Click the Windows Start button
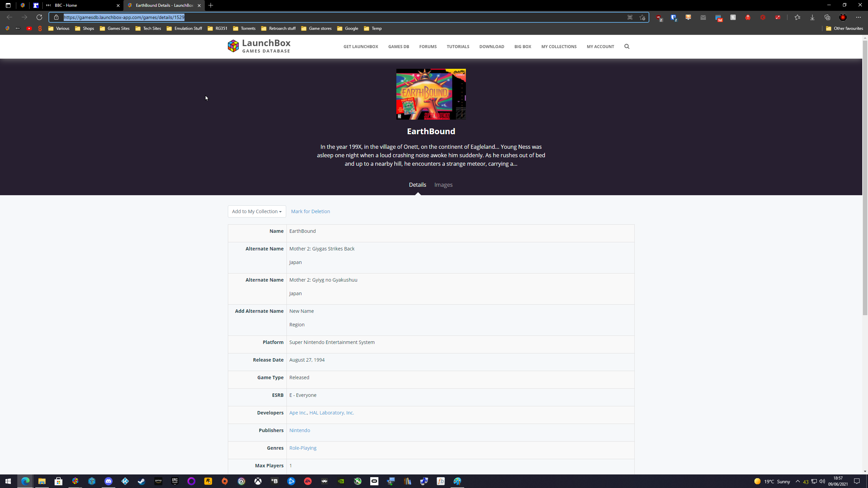Viewport: 868px width, 488px height. [x=8, y=481]
